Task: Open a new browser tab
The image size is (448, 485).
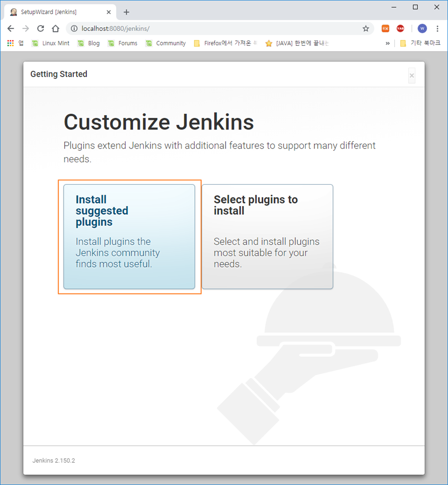Action: (x=126, y=12)
